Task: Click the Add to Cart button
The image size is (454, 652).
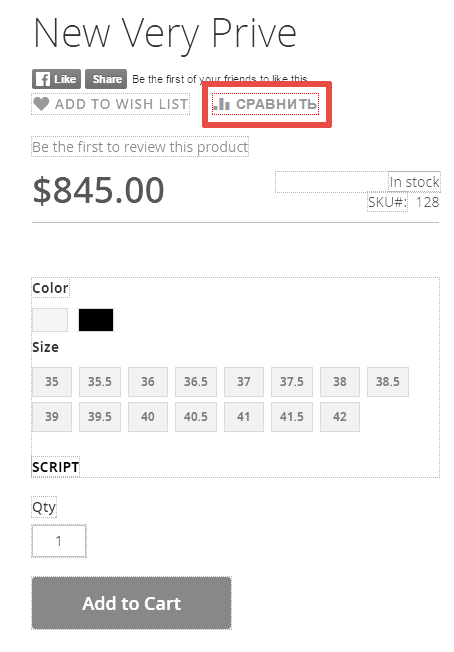Action: pos(131,603)
